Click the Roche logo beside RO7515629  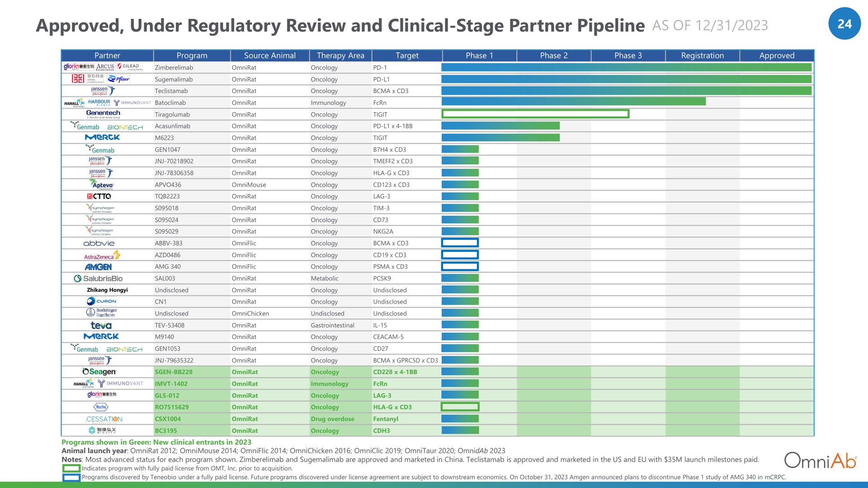101,407
